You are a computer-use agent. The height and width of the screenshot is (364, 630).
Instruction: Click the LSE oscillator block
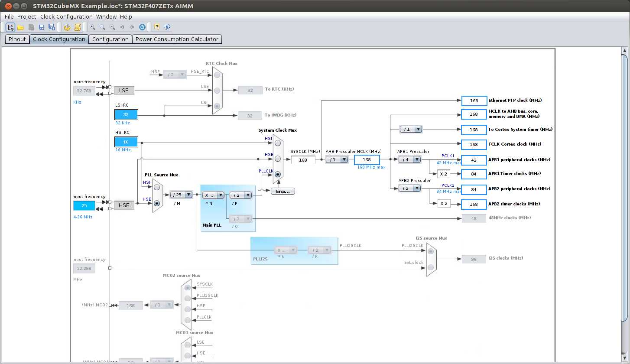[124, 90]
